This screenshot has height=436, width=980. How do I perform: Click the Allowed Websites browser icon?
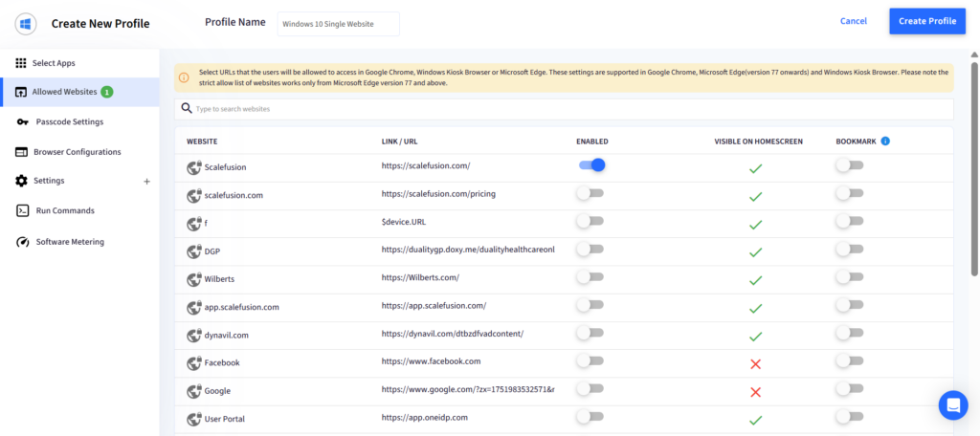point(21,92)
